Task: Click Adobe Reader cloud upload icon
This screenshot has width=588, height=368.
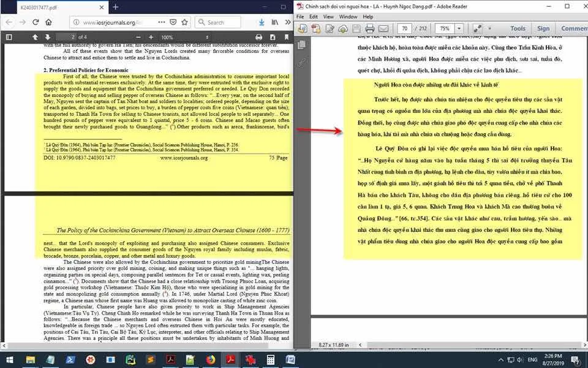Action: coord(343,29)
